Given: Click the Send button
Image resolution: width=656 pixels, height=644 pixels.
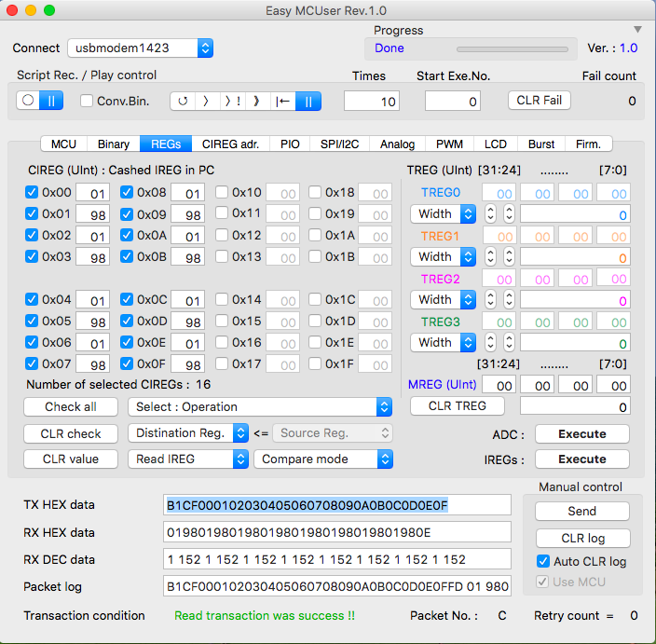Looking at the screenshot, I should tap(582, 511).
